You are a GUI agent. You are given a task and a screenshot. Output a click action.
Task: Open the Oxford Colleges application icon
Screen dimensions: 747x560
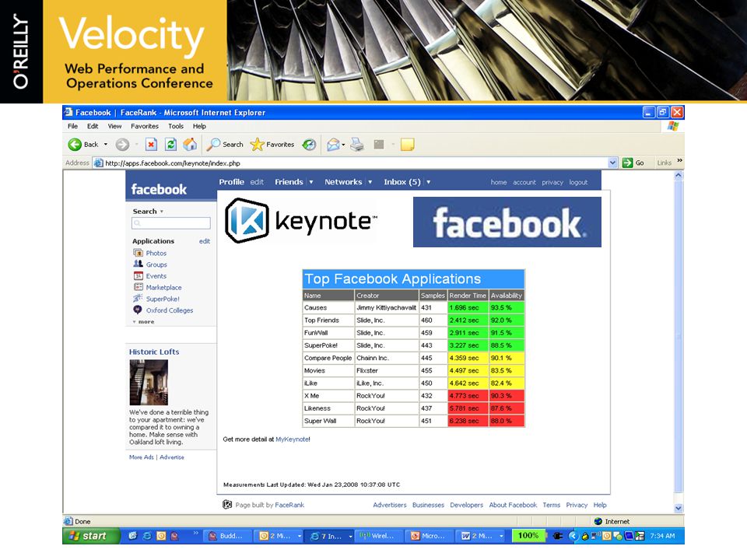[138, 310]
